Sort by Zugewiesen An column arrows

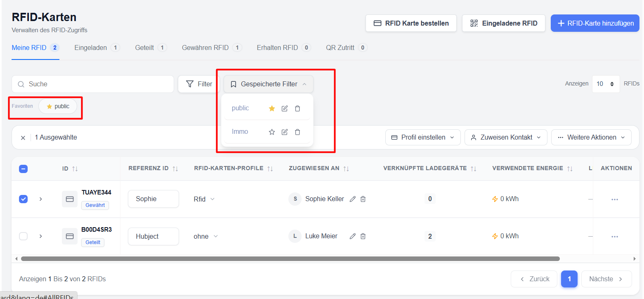tap(346, 168)
